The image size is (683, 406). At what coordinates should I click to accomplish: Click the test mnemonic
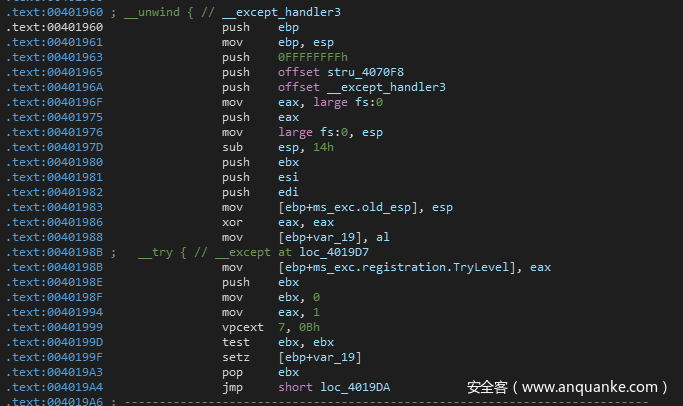pos(235,342)
